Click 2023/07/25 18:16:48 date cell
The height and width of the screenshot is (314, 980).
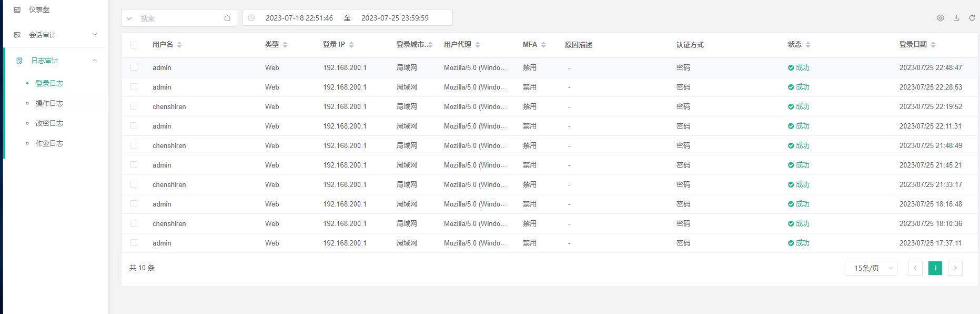(931, 204)
